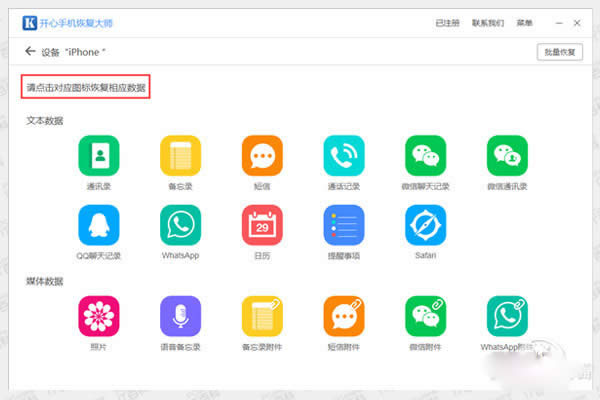
Task: Click 联系我们 contact us link
Action: click(x=488, y=21)
